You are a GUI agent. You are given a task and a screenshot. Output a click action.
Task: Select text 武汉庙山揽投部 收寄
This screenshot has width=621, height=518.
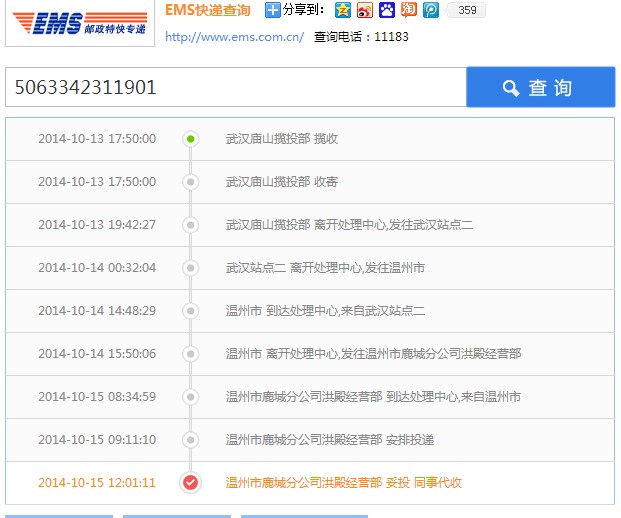(282, 182)
